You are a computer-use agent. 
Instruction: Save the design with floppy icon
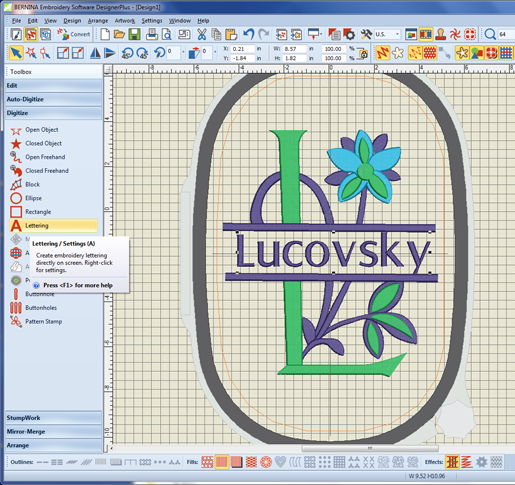pyautogui.click(x=135, y=34)
